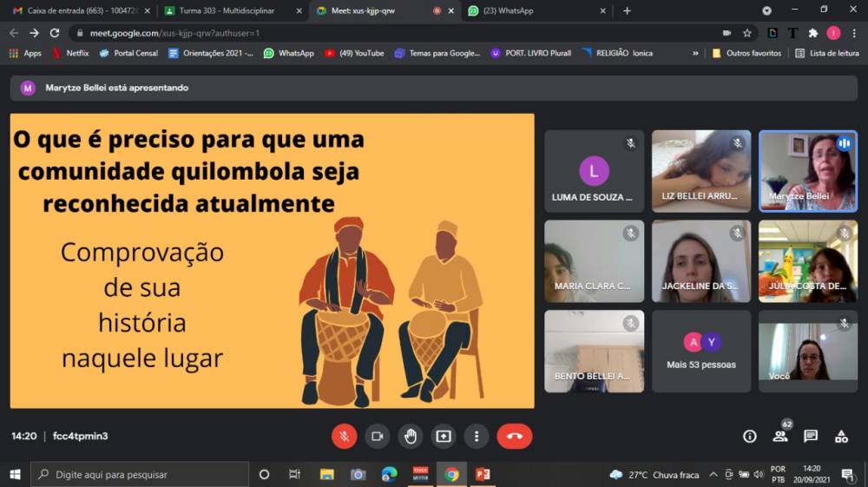Raise hand in the meeting
This screenshot has height=487, width=868.
410,436
